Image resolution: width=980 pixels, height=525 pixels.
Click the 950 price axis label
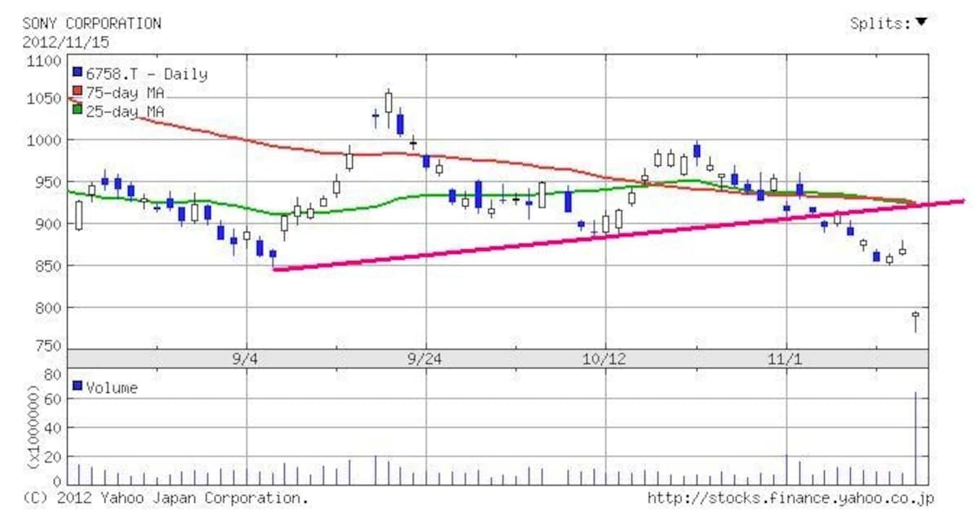pos(48,183)
